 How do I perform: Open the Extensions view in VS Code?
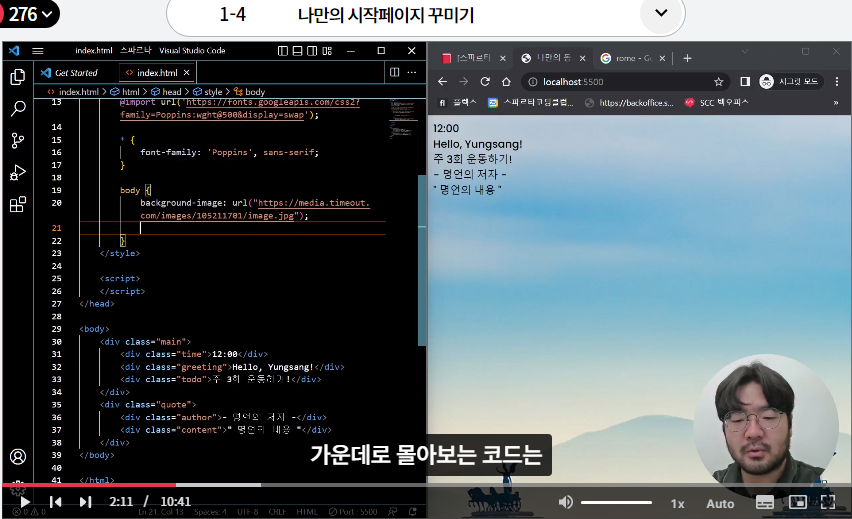click(x=18, y=204)
